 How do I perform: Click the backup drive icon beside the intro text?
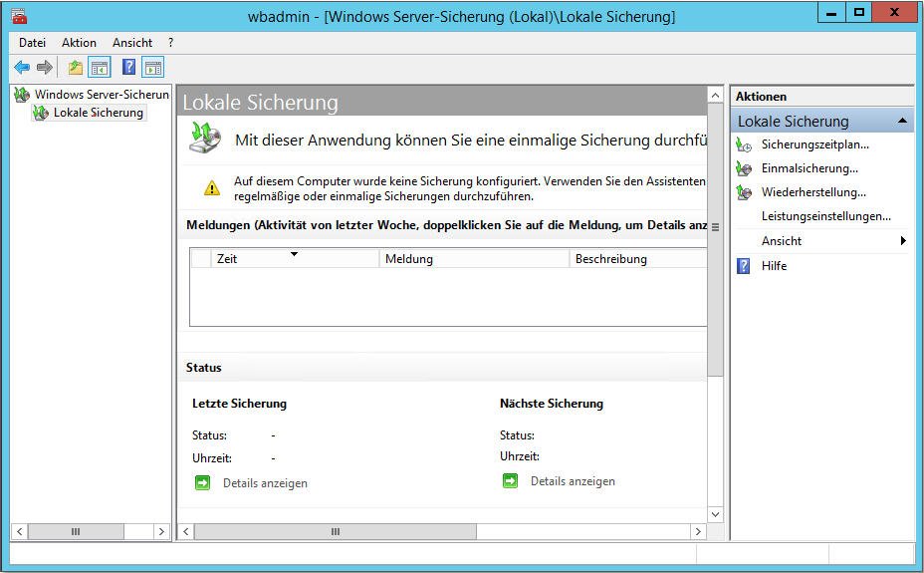click(x=205, y=138)
